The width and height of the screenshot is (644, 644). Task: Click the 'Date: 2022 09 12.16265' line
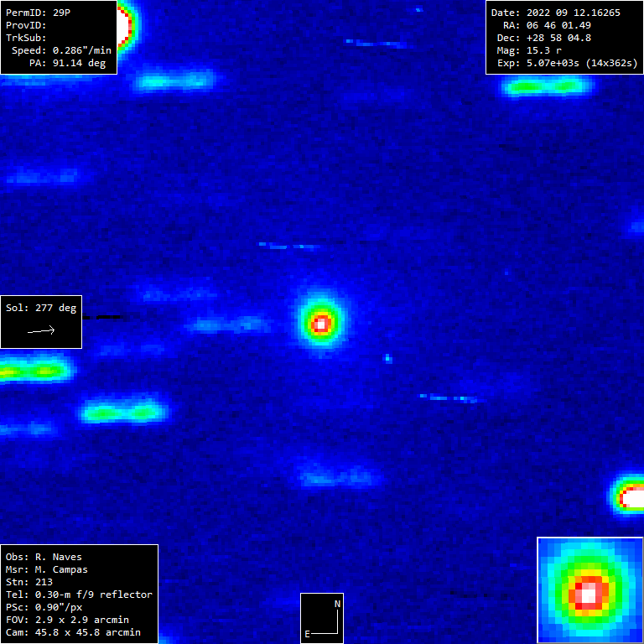pos(556,13)
